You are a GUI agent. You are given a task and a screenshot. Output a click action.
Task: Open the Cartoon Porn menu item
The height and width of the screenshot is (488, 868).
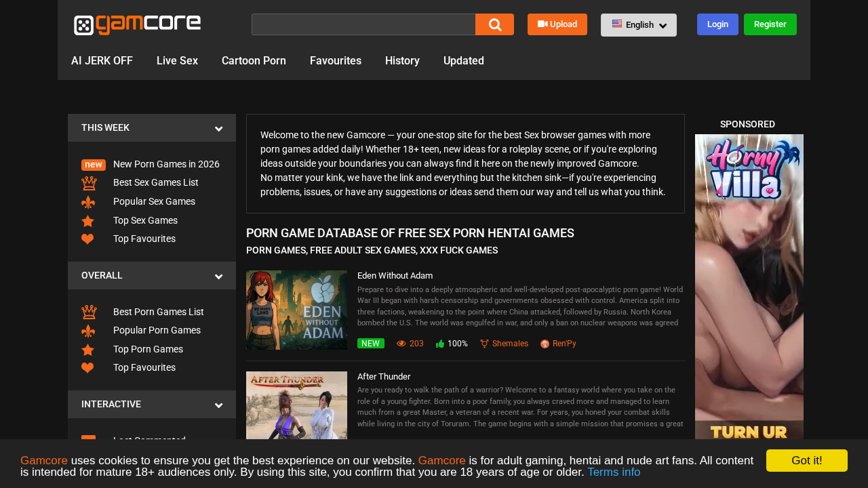pos(254,61)
